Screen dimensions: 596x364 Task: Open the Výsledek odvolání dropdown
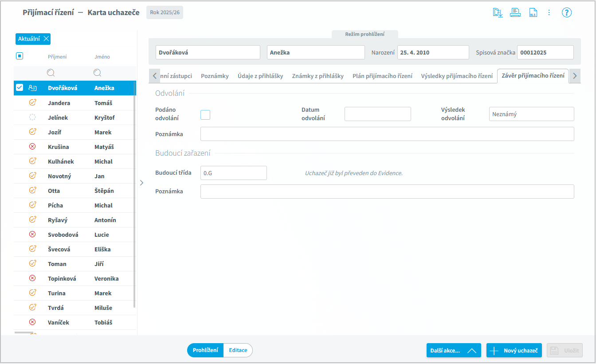(x=531, y=114)
